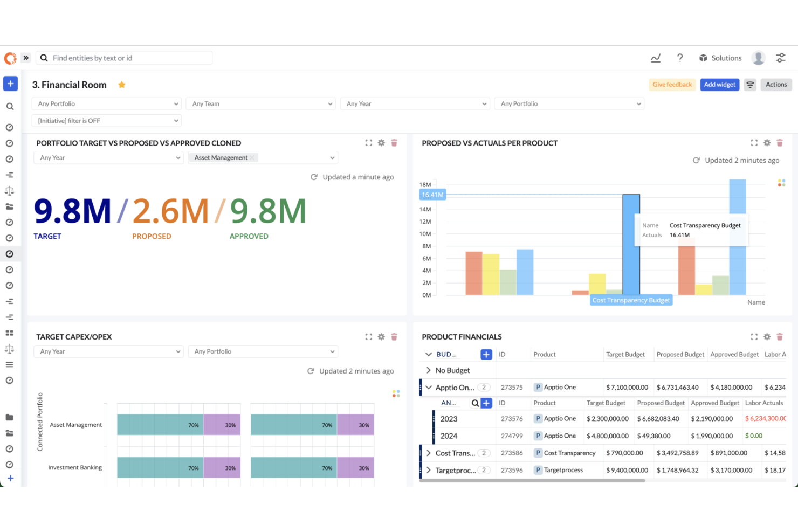Viewport: 798px width, 532px height.
Task: Maximize the Portfolio Target vs Proposed widget
Action: [368, 143]
